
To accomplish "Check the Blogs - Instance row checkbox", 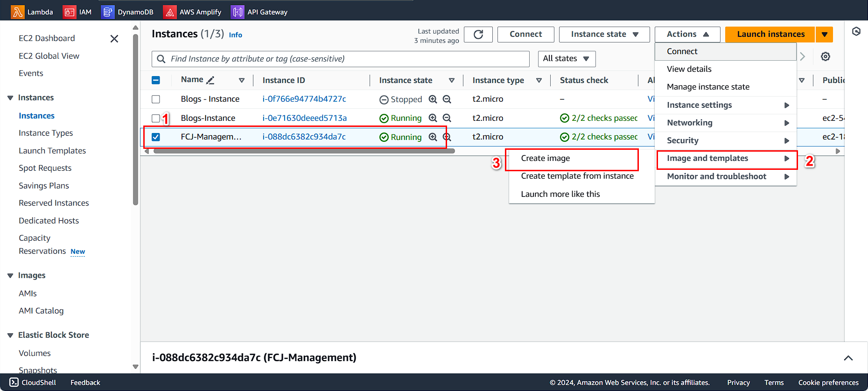I will pyautogui.click(x=156, y=99).
